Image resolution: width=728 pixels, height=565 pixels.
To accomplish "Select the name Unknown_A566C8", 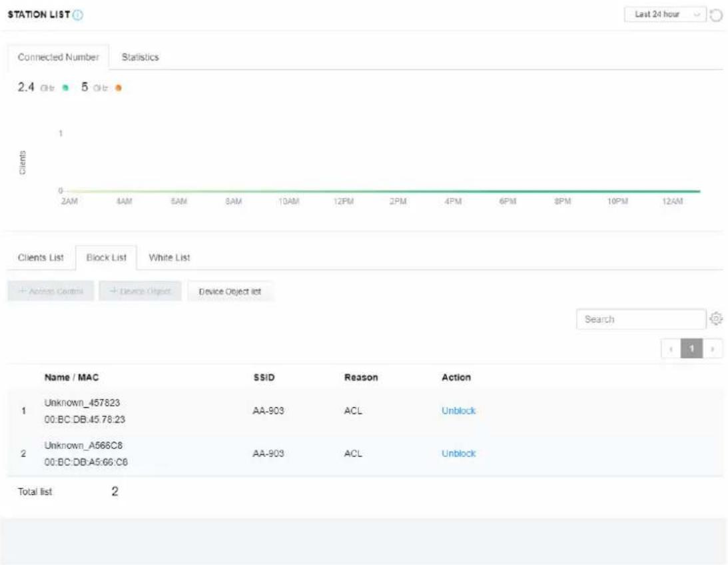I will tap(83, 445).
